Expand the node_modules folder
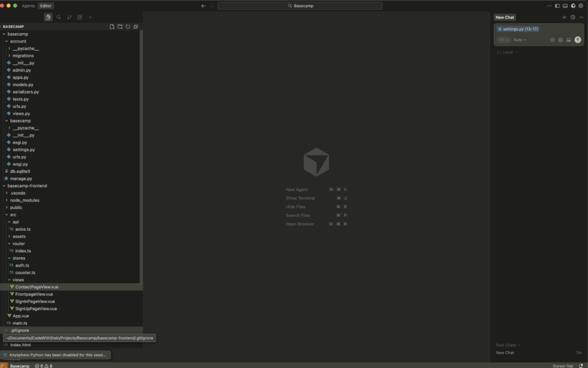Viewport: 588px width, 368px height. (25, 200)
